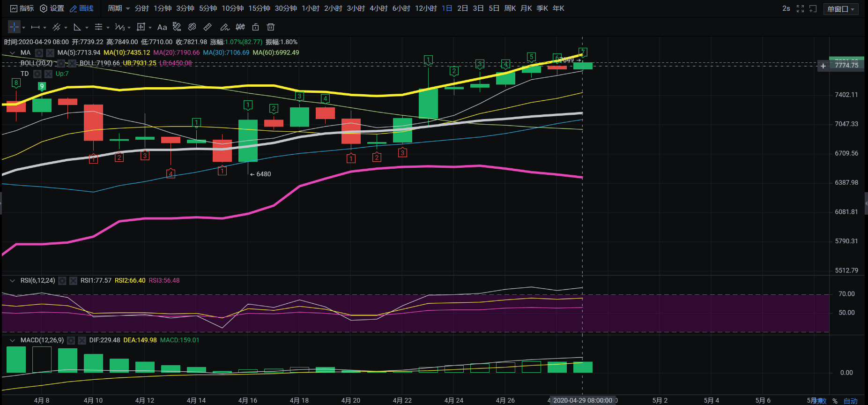
Task: Open TD indicator gear settings
Action: coord(37,74)
